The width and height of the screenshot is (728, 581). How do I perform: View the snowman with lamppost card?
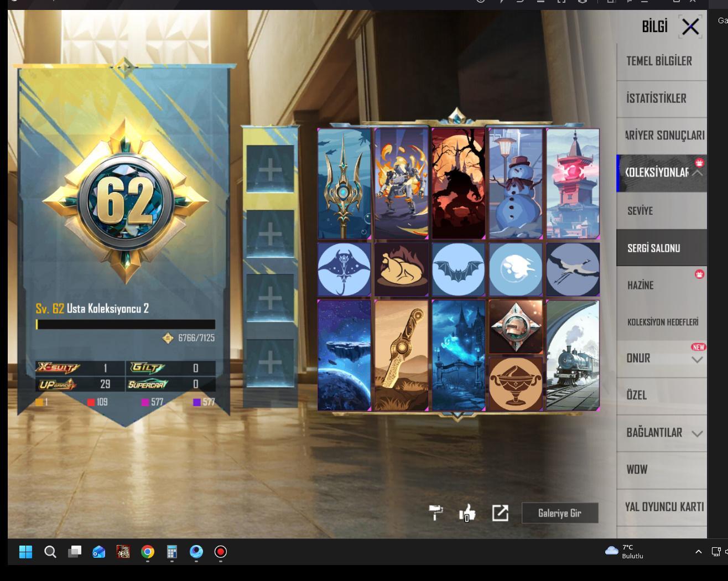(516, 184)
